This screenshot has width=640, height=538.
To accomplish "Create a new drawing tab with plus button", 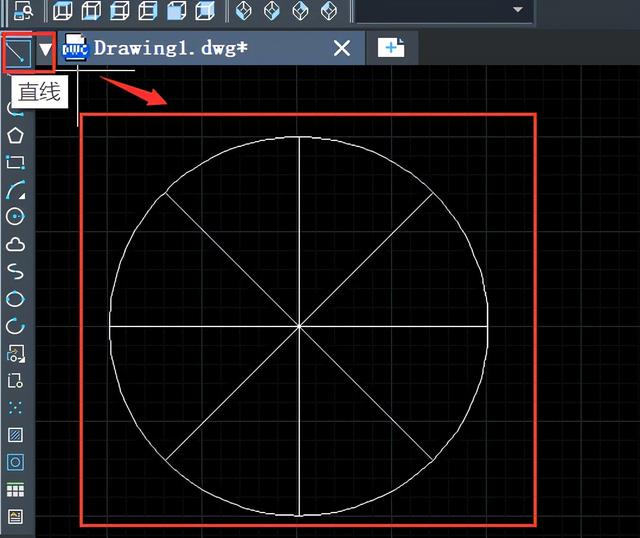I will 391,48.
